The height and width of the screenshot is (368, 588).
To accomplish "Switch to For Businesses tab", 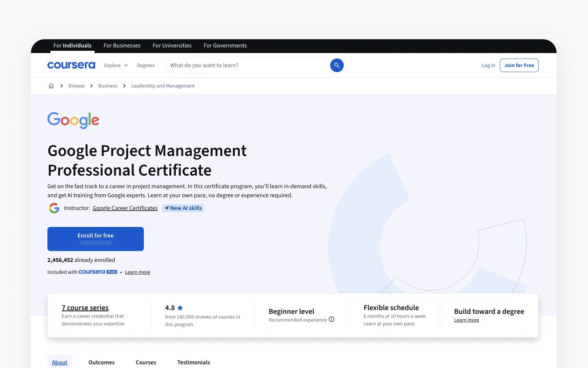I will coord(122,46).
